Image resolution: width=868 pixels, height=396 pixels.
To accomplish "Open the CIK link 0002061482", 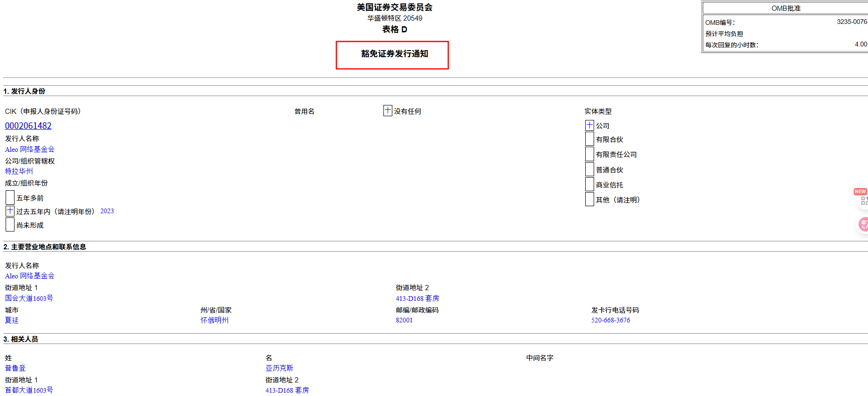I will [28, 126].
